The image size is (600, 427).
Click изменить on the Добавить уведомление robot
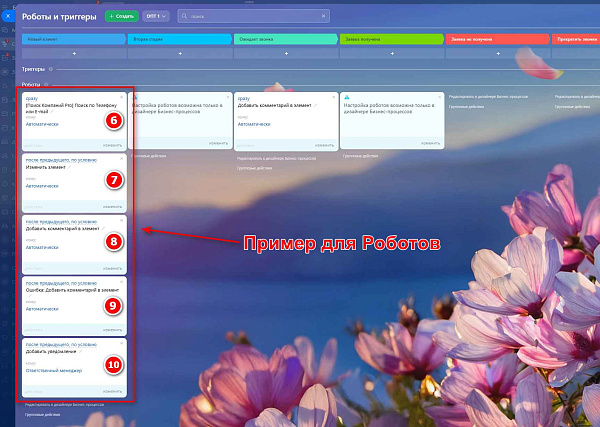click(x=112, y=391)
